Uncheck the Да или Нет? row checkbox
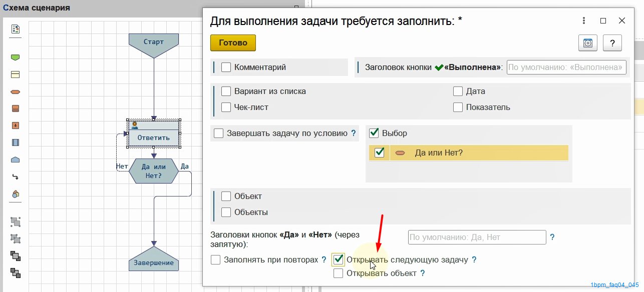Screen dimensions: 644x292 [379, 152]
